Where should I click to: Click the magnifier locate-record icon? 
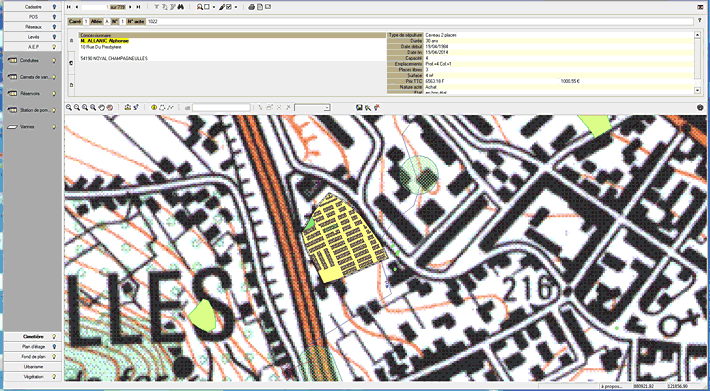point(200,7)
